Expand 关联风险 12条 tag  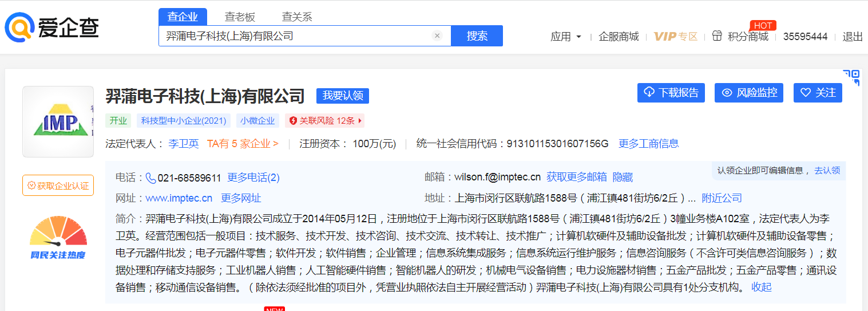coord(325,121)
